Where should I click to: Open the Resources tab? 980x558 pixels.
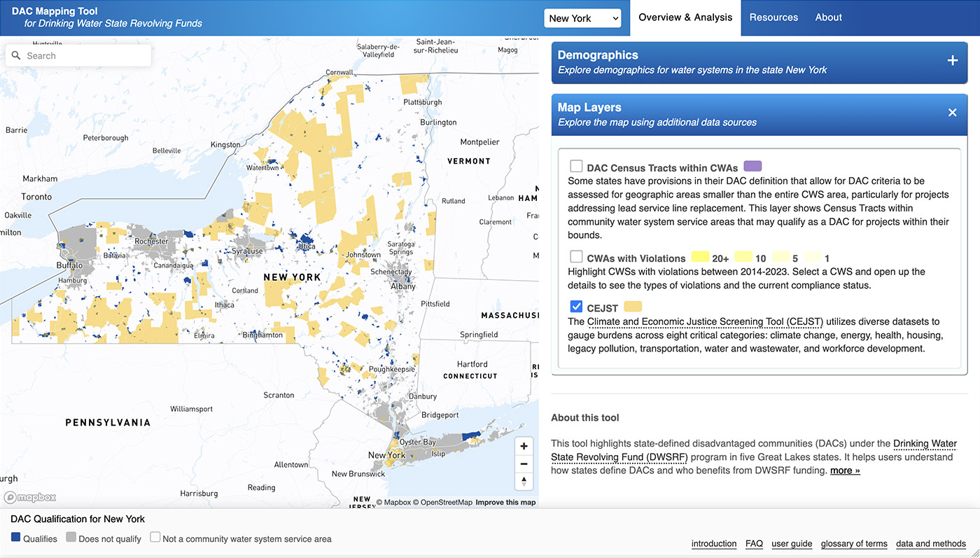point(773,18)
